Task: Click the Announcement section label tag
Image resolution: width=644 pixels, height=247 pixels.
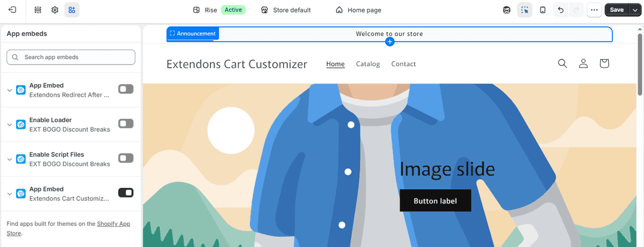Action: point(193,33)
